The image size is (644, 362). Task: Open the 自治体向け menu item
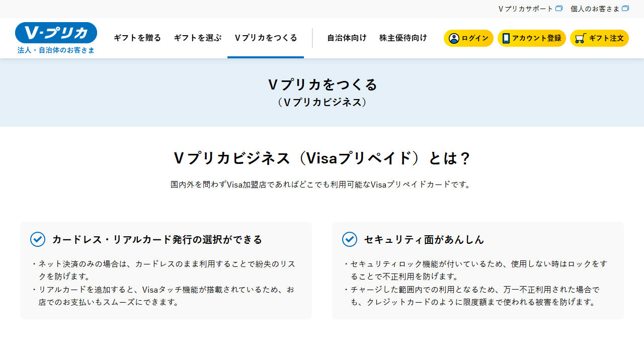pos(347,38)
